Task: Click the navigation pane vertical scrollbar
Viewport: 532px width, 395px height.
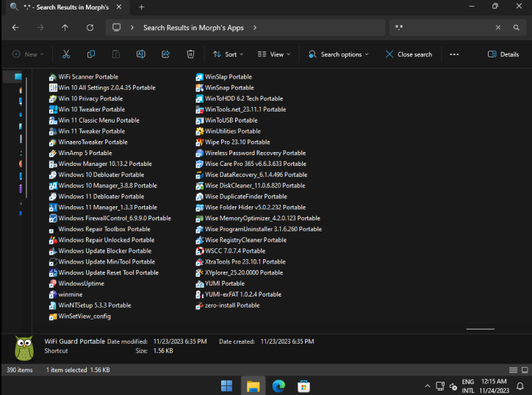Action: (26, 137)
